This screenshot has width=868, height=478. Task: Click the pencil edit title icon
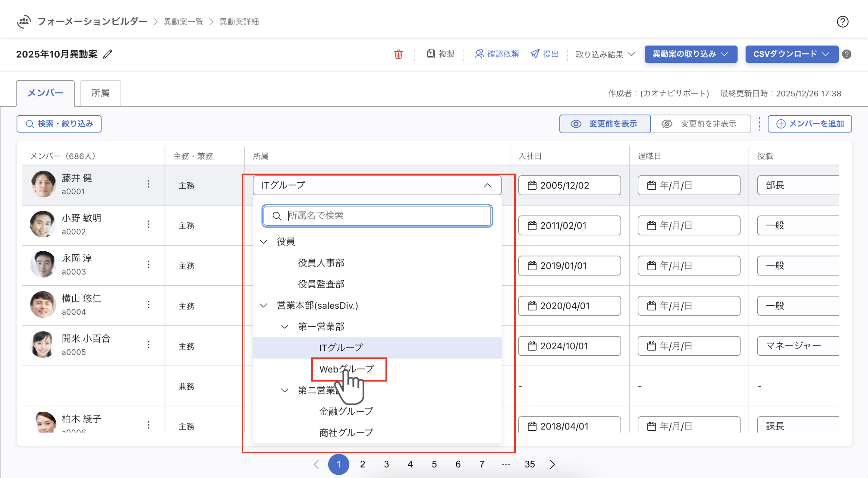point(108,54)
